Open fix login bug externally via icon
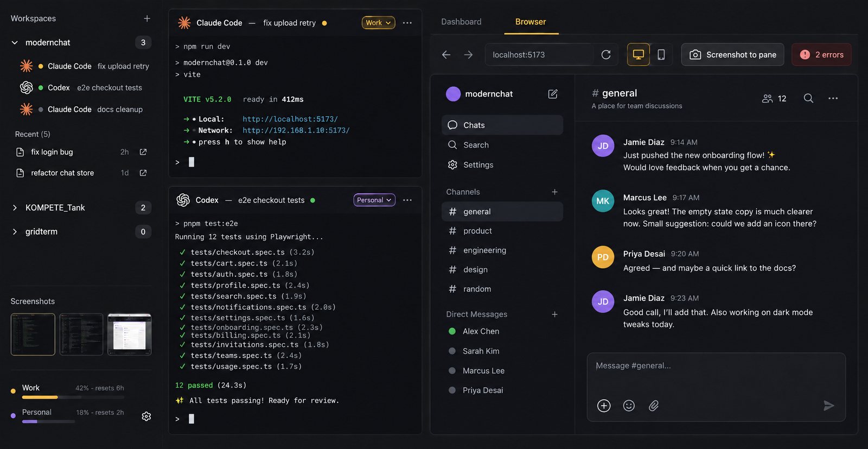This screenshot has height=449, width=868. tap(143, 152)
